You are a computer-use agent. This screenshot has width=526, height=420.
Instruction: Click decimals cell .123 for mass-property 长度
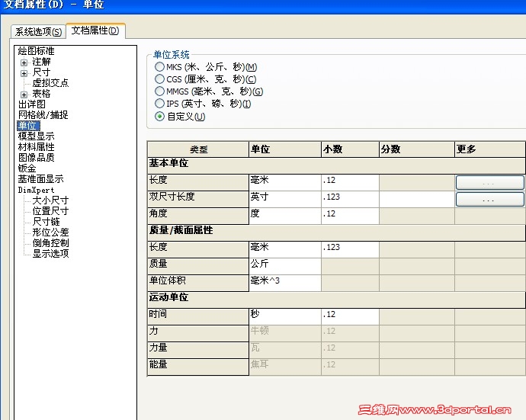tap(350, 249)
